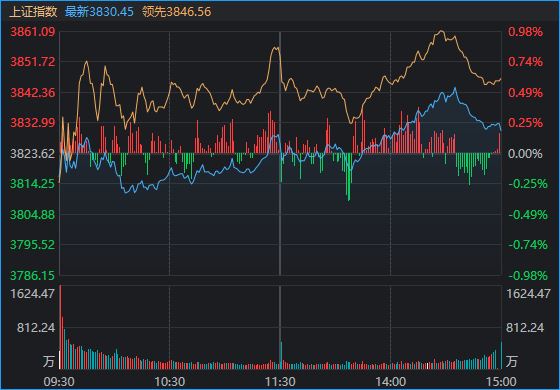Viewport: 560px width, 390px height.
Task: Select the 3861.09 top price axis label
Action: pyautogui.click(x=33, y=32)
